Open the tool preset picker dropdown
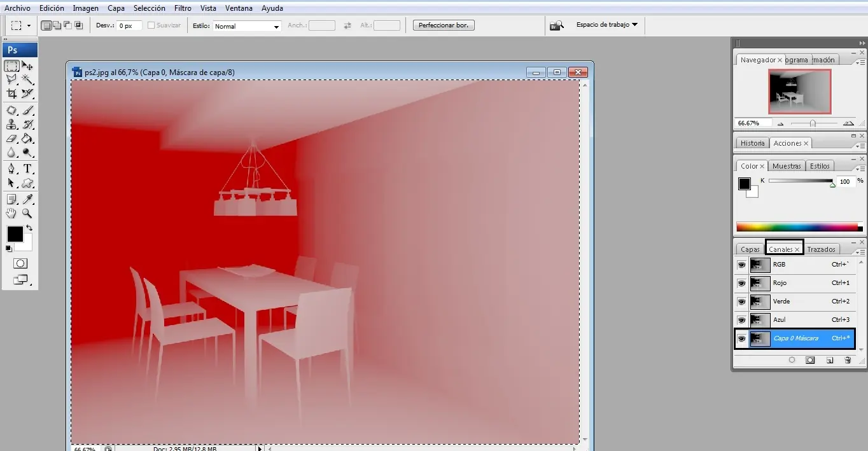 [x=29, y=26]
